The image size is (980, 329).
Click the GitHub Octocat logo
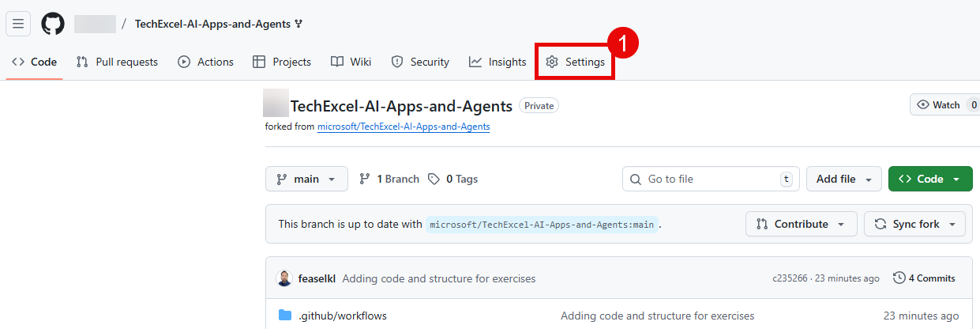(x=53, y=24)
